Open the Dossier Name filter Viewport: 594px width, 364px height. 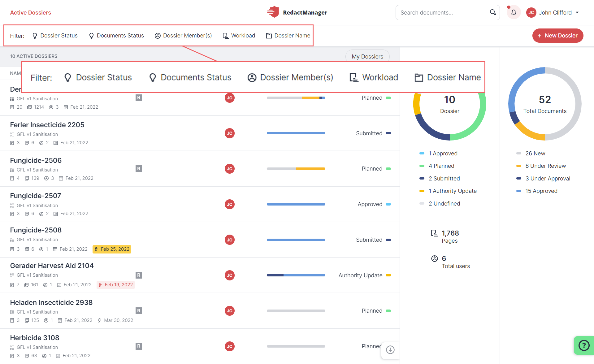pyautogui.click(x=288, y=36)
